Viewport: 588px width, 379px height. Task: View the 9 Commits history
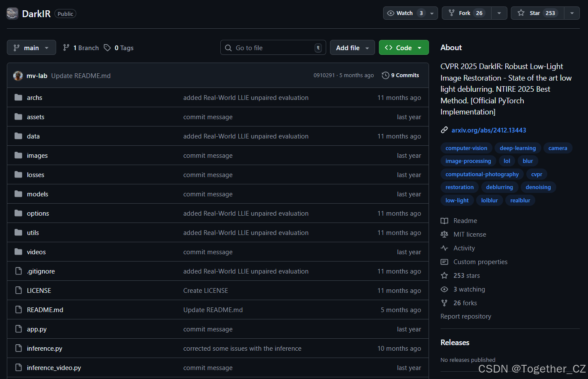pos(400,75)
